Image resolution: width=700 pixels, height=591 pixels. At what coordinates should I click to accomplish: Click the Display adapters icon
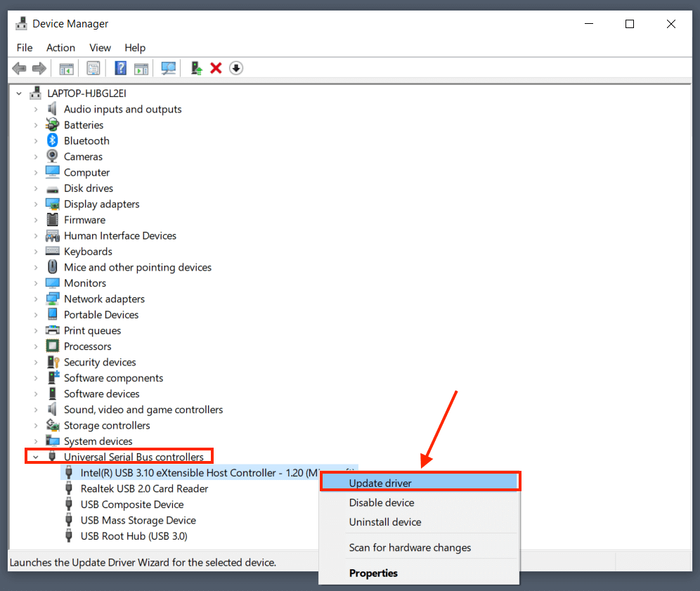tap(52, 204)
